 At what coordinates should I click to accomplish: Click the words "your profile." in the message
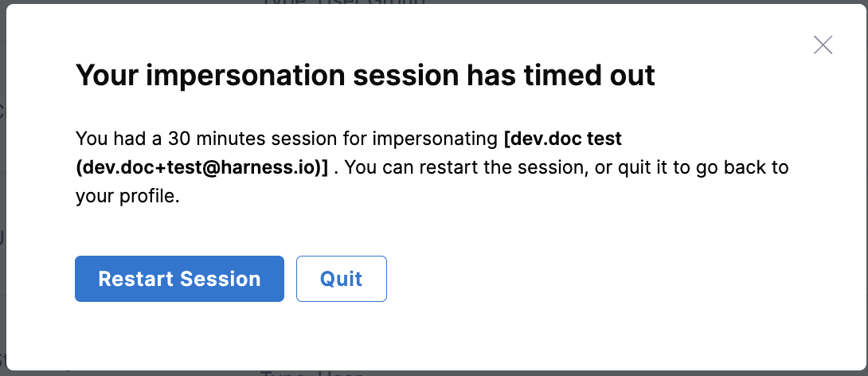(127, 196)
